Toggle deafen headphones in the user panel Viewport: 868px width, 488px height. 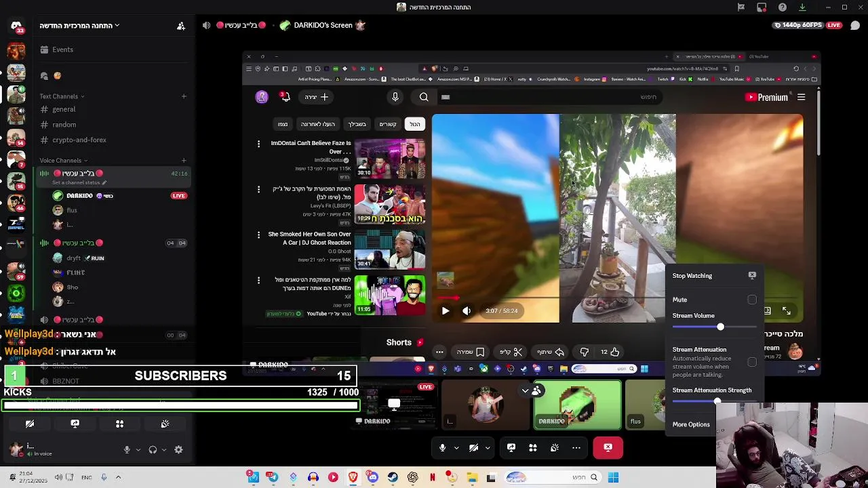tap(153, 449)
